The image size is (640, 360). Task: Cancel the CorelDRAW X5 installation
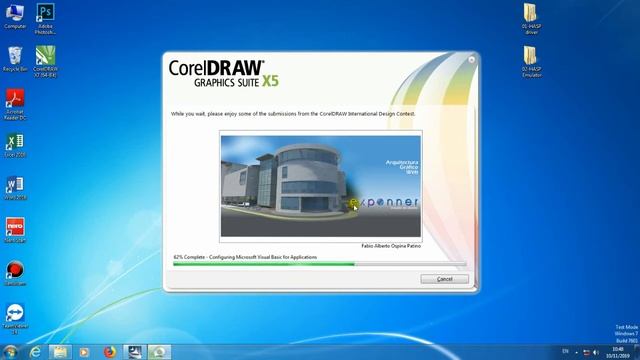click(444, 279)
